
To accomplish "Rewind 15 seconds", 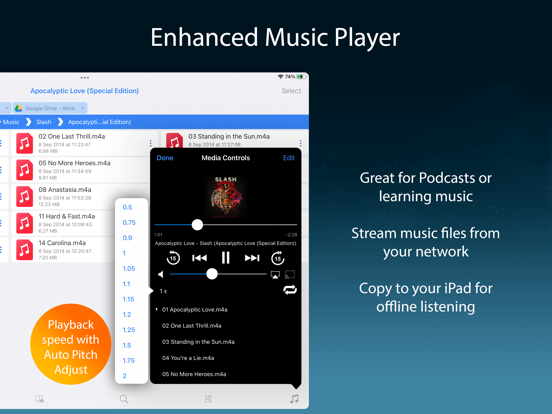I will (173, 258).
